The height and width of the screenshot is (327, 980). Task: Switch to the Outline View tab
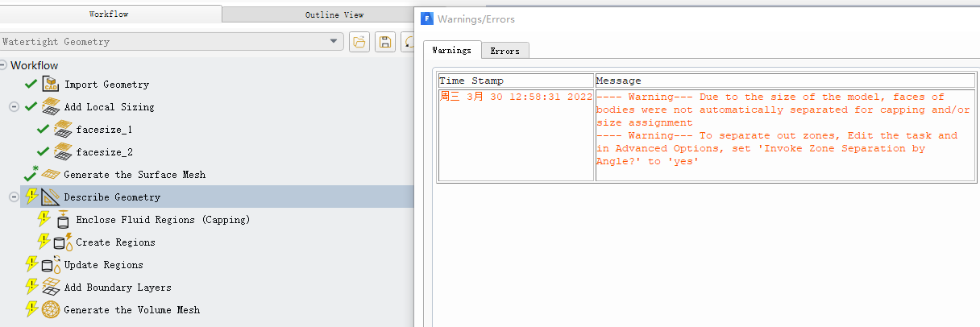[334, 14]
